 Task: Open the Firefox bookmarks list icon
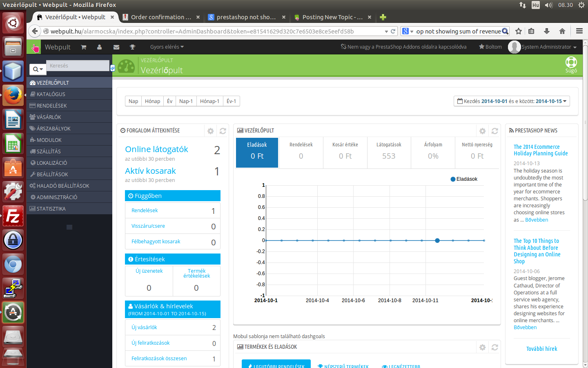click(x=531, y=31)
